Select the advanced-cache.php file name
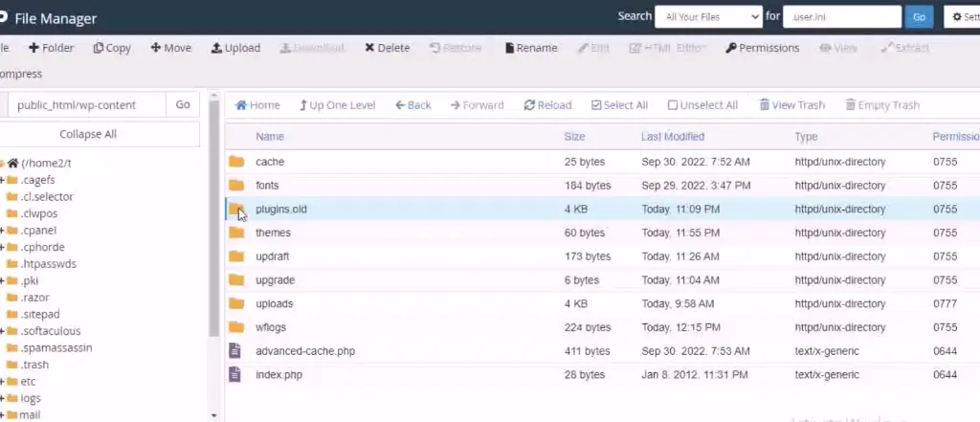 [x=305, y=351]
